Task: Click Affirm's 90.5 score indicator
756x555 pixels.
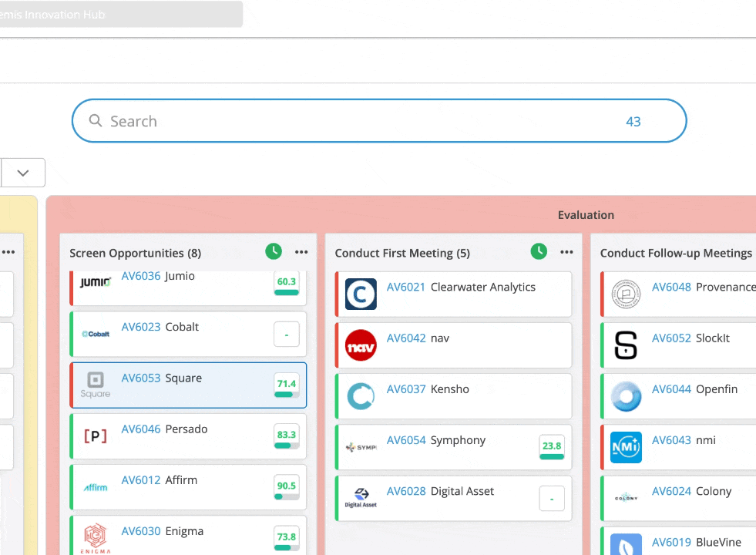Action: [287, 487]
